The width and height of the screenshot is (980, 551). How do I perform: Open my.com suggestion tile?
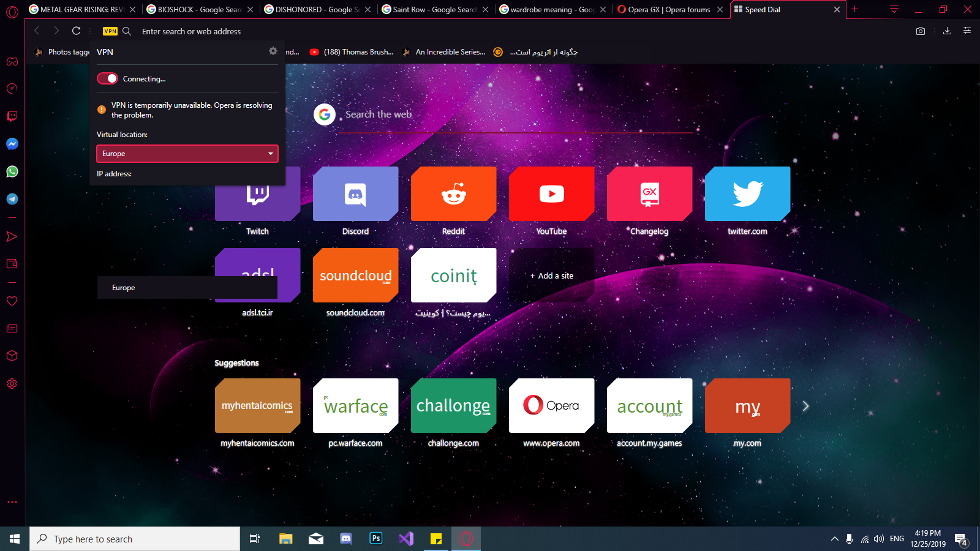[747, 405]
